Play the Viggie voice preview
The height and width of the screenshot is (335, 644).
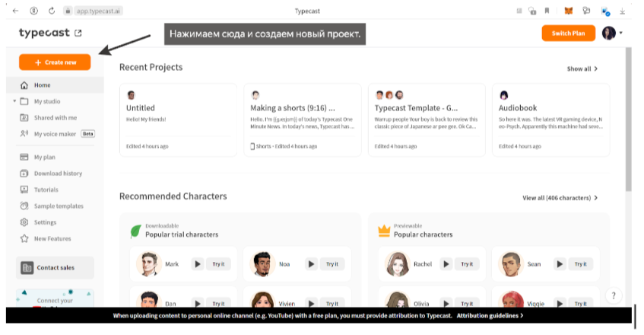(560, 303)
